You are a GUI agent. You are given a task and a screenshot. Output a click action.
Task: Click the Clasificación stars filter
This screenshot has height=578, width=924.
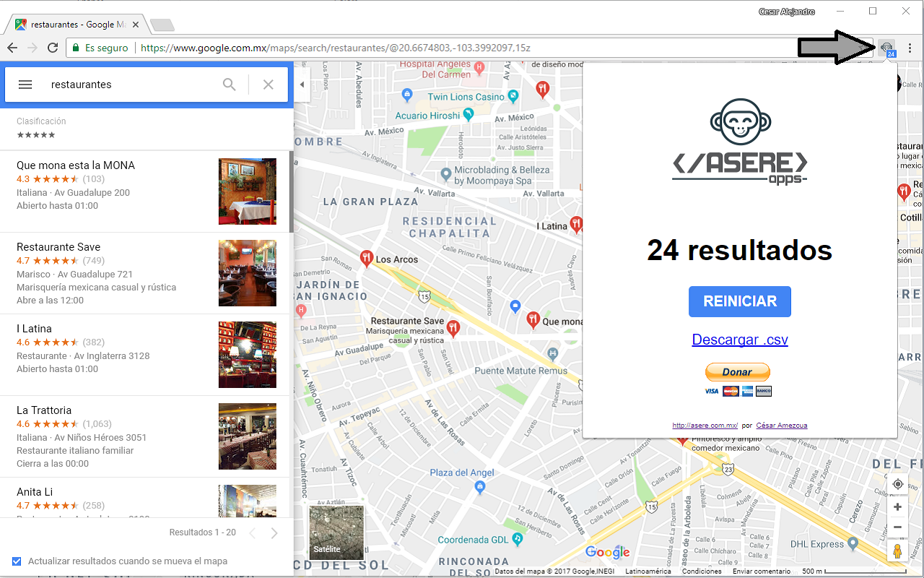click(x=36, y=135)
